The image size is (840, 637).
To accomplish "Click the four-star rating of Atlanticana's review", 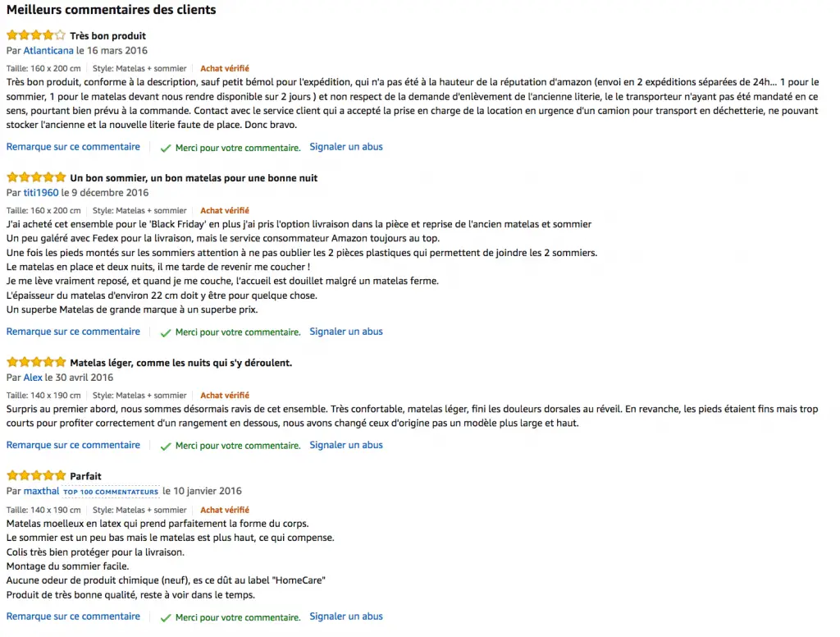I will pyautogui.click(x=36, y=35).
